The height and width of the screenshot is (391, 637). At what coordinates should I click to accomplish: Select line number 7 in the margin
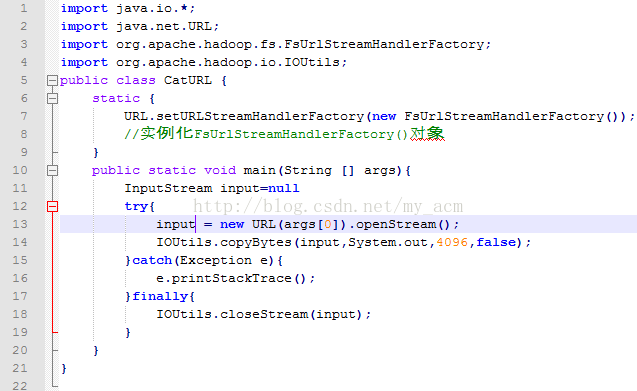click(x=24, y=116)
